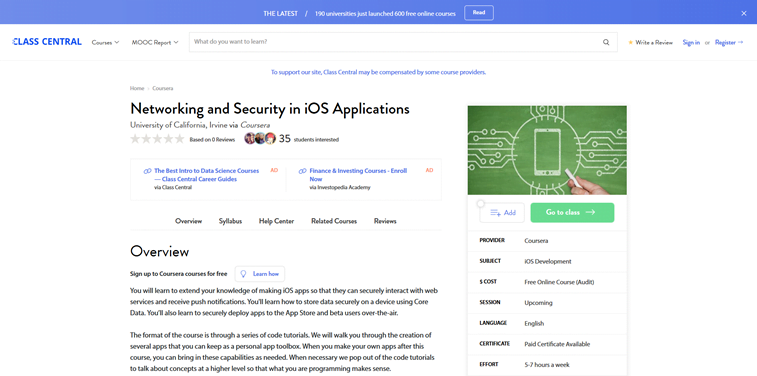757x376 pixels.
Task: Click the Sign in link
Action: (x=691, y=42)
